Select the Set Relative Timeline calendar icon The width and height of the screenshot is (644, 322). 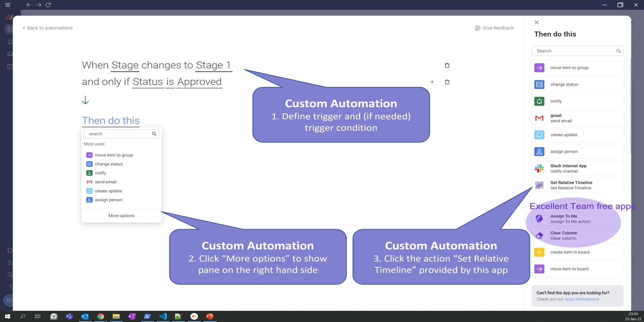(539, 185)
